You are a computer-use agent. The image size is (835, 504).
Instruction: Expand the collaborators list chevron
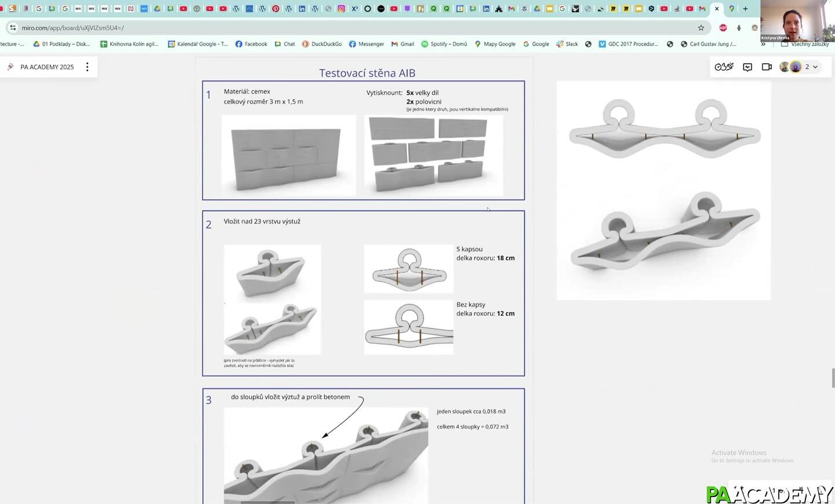[815, 67]
